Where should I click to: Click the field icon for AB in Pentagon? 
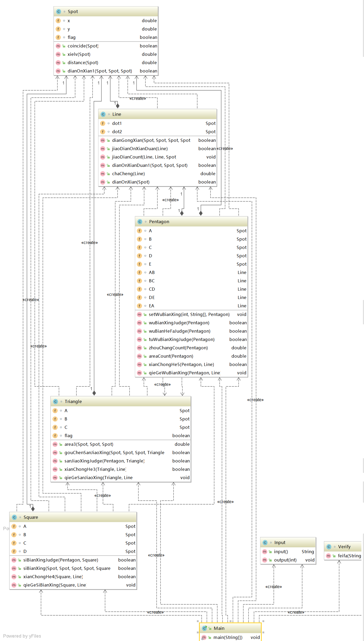(x=140, y=272)
